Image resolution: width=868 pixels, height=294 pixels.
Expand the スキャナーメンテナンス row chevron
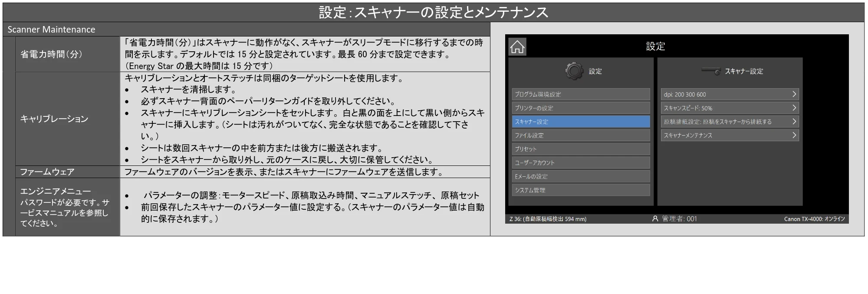pyautogui.click(x=794, y=135)
